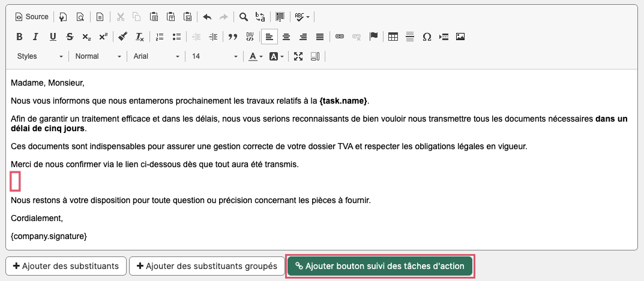Insert an Image
644x281 pixels.
(x=460, y=37)
